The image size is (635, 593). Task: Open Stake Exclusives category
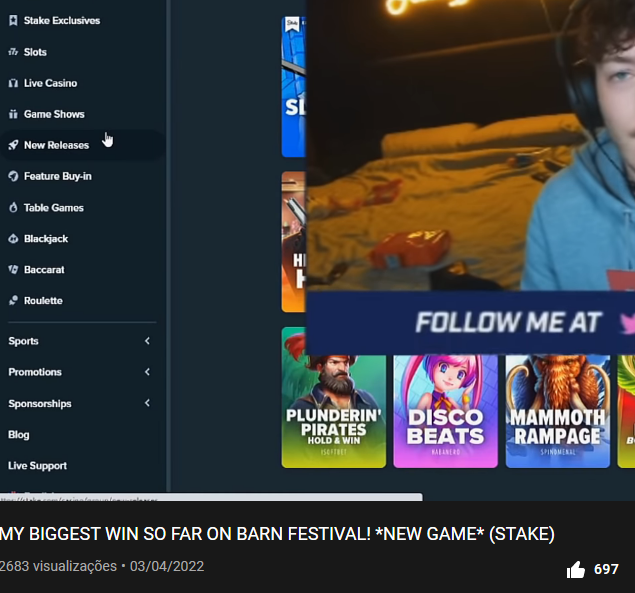[62, 21]
